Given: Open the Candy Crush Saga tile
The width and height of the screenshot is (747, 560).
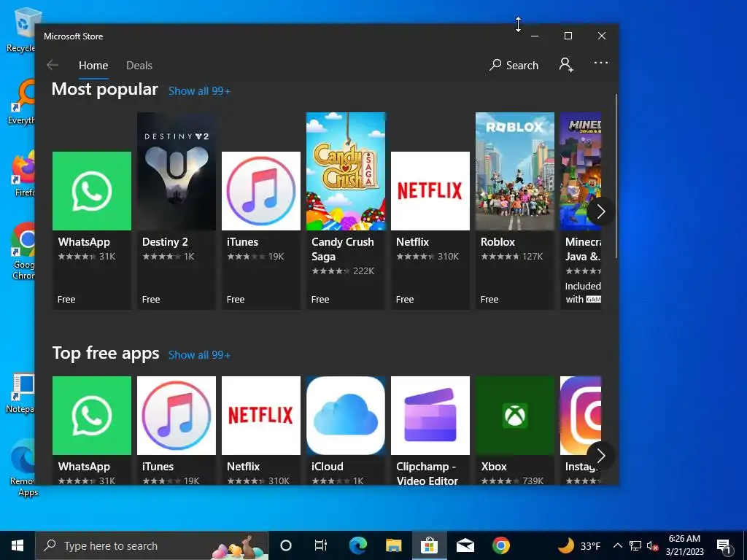Looking at the screenshot, I should tap(345, 211).
